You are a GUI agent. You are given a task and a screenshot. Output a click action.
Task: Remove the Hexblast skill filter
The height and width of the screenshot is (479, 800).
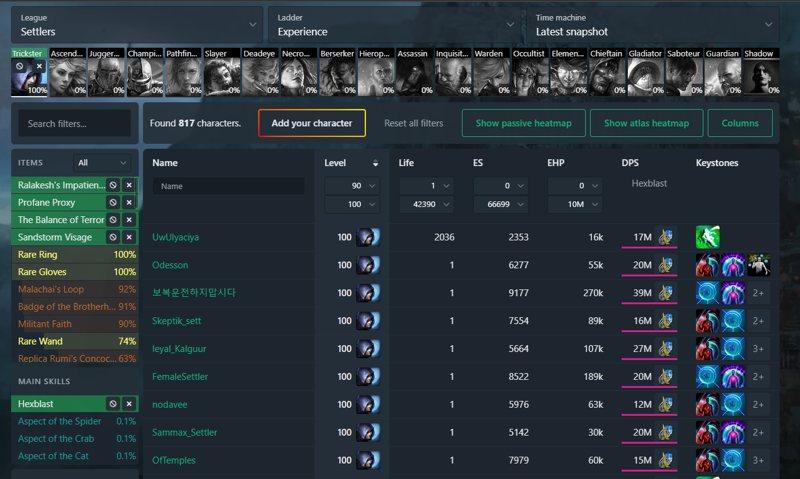pyautogui.click(x=129, y=404)
